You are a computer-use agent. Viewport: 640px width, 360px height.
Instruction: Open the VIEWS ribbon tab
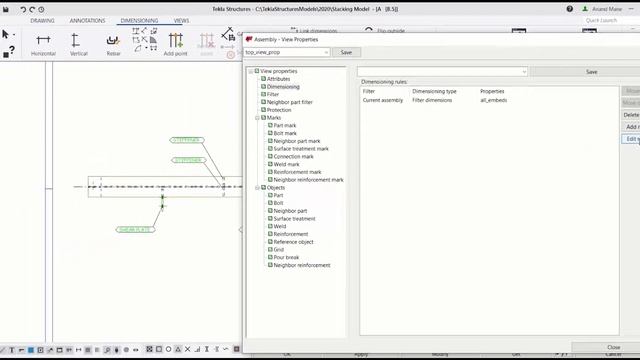(181, 20)
